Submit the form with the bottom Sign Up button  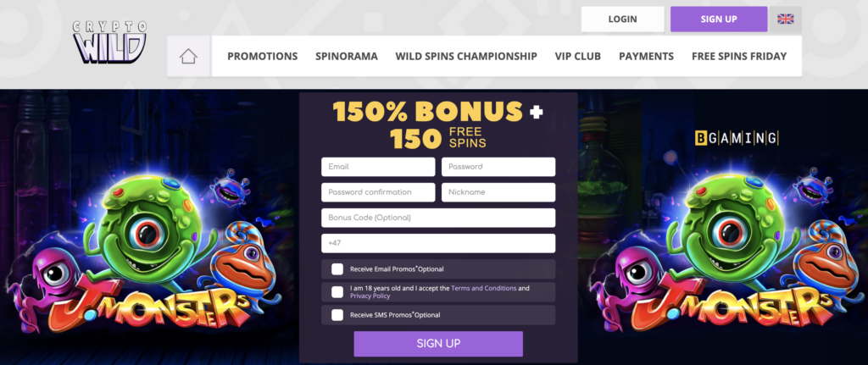pos(438,344)
